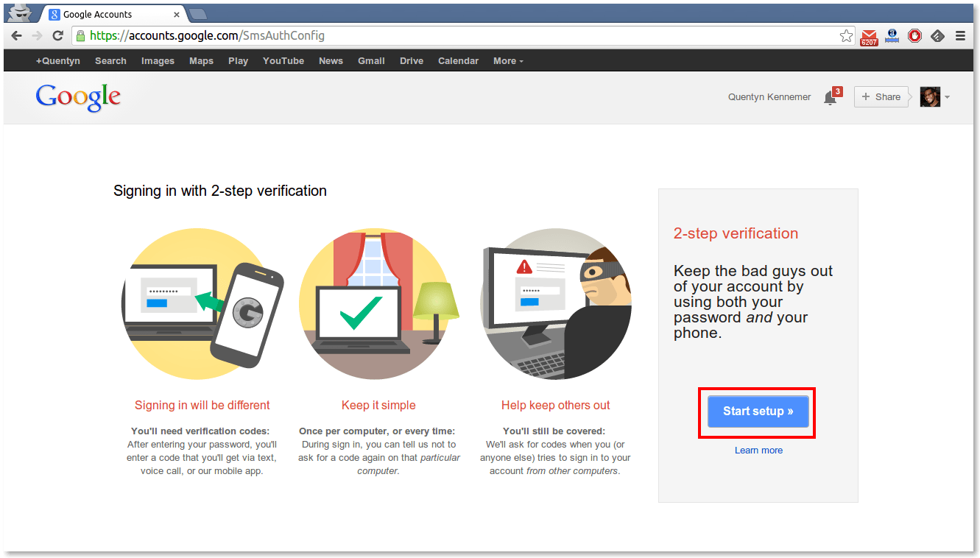
Task: Open the Learn more link
Action: coord(758,450)
